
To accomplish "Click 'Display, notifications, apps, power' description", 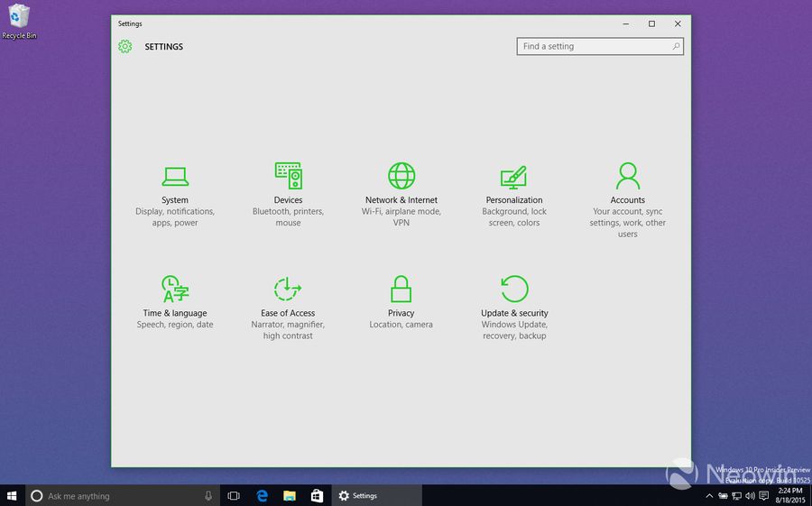I will pos(175,217).
